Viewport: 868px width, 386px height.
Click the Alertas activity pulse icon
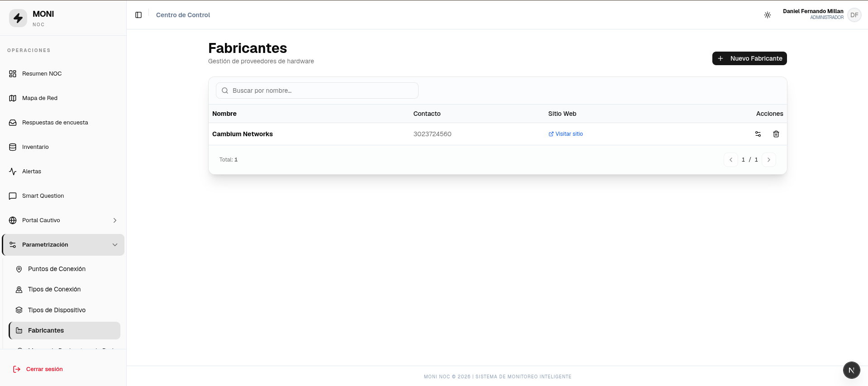click(x=13, y=172)
